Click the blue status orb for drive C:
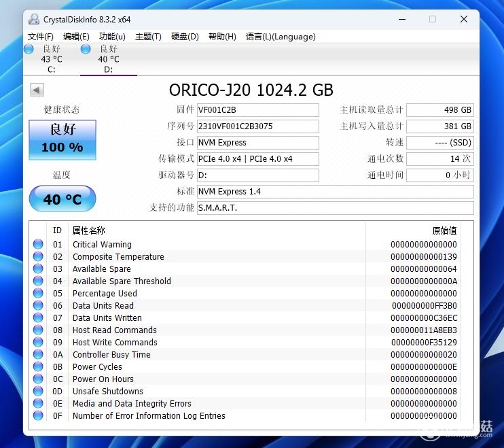This screenshot has width=504, height=448. point(29,49)
